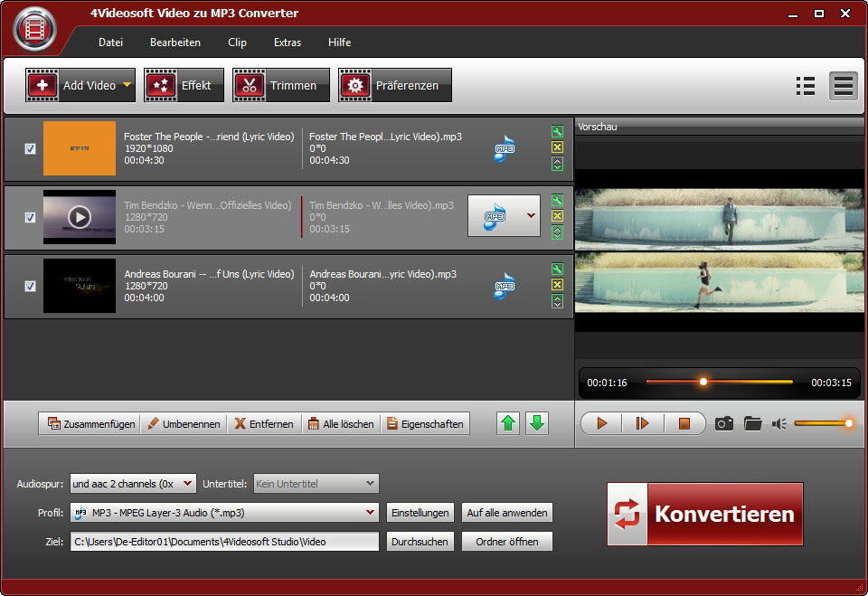
Task: Stop the preview playback
Action: tap(684, 424)
